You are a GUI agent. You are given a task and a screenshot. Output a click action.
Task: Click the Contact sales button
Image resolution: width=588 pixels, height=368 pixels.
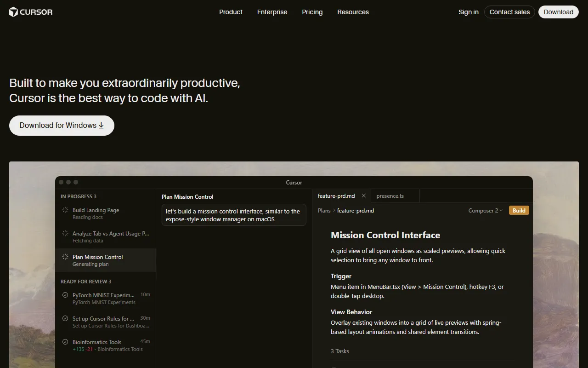coord(509,12)
